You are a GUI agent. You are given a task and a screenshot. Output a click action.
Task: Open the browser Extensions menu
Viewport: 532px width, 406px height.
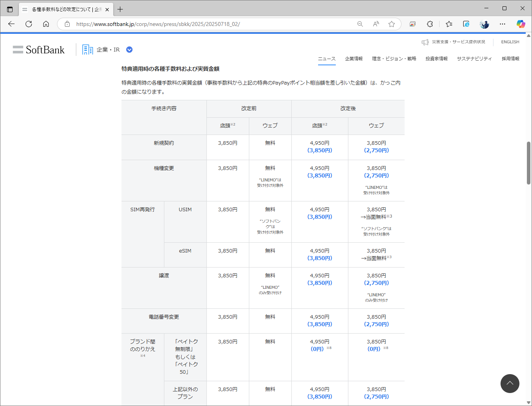tap(430, 24)
